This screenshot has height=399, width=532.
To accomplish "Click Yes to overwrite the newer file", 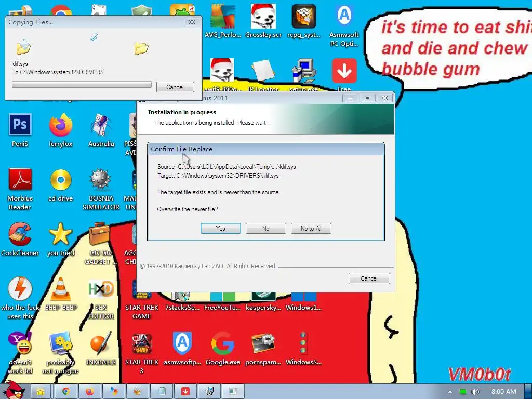I will point(220,229).
